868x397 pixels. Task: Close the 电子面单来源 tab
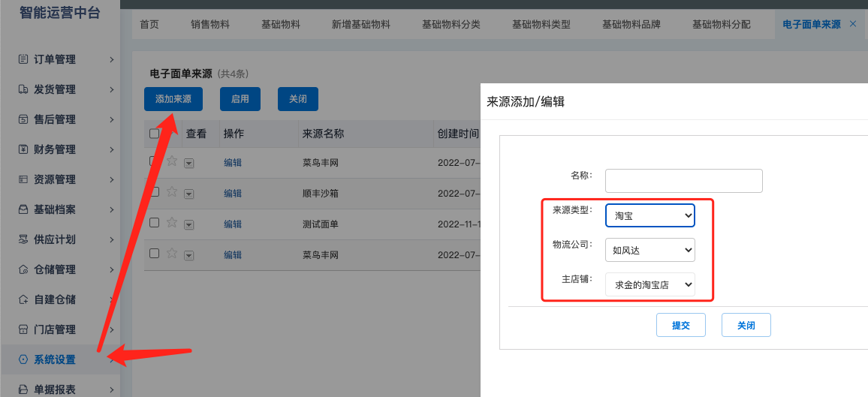[852, 24]
